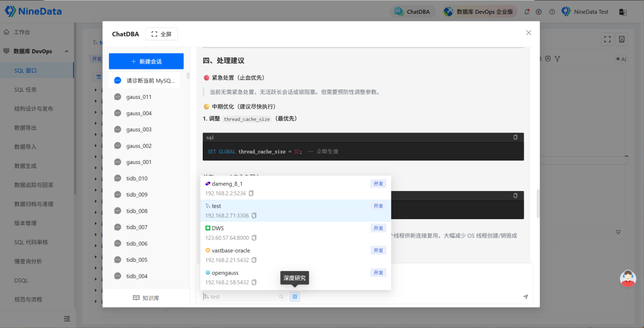Screen dimensions: 644x328
Task: Open the billing yen icon
Action: coord(539,12)
